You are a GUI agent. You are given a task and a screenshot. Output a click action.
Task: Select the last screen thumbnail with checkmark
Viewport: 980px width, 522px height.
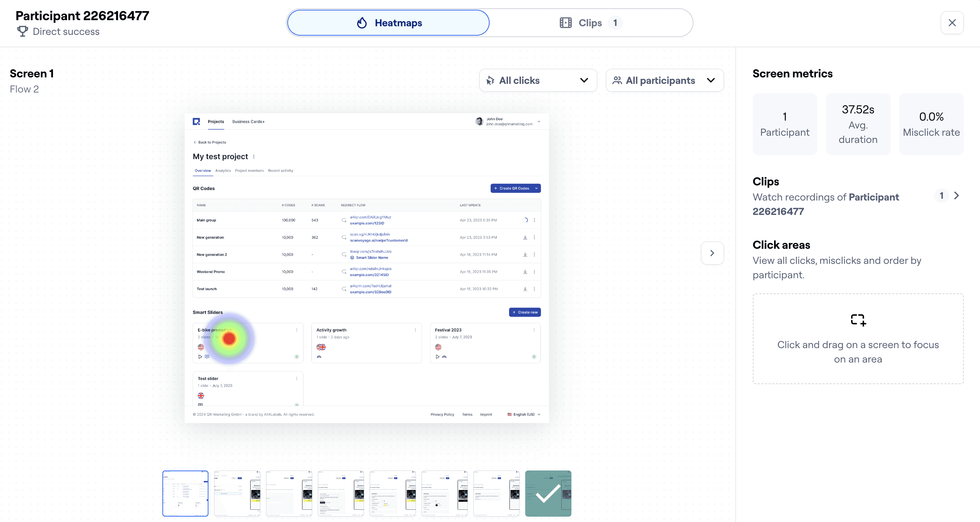[548, 493]
